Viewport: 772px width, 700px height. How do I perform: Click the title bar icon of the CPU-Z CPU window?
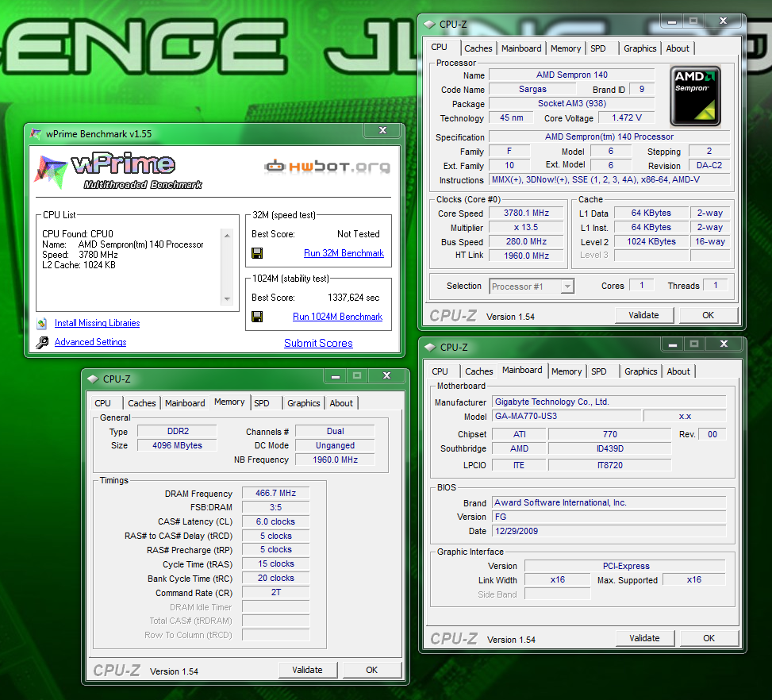pos(429,24)
